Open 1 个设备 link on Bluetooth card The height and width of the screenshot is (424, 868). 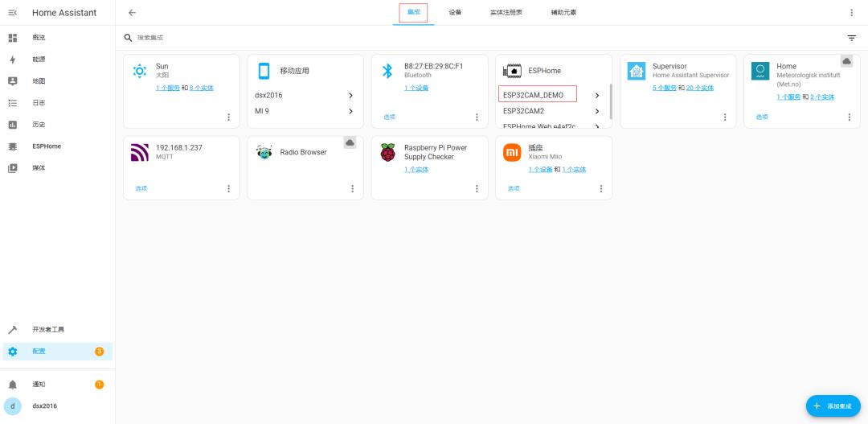click(416, 89)
